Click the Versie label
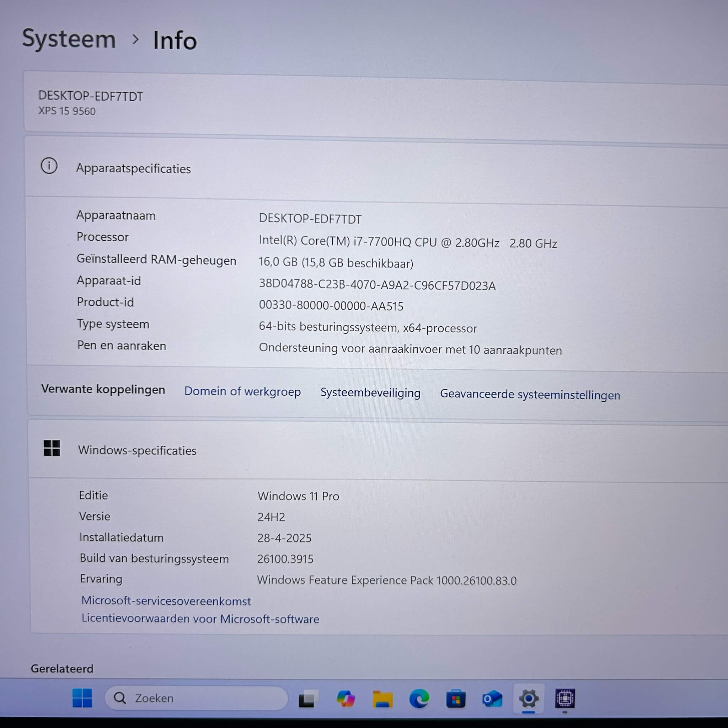 [x=95, y=516]
